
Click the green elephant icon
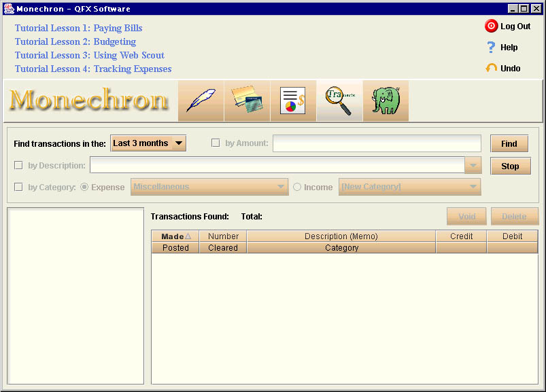point(386,101)
